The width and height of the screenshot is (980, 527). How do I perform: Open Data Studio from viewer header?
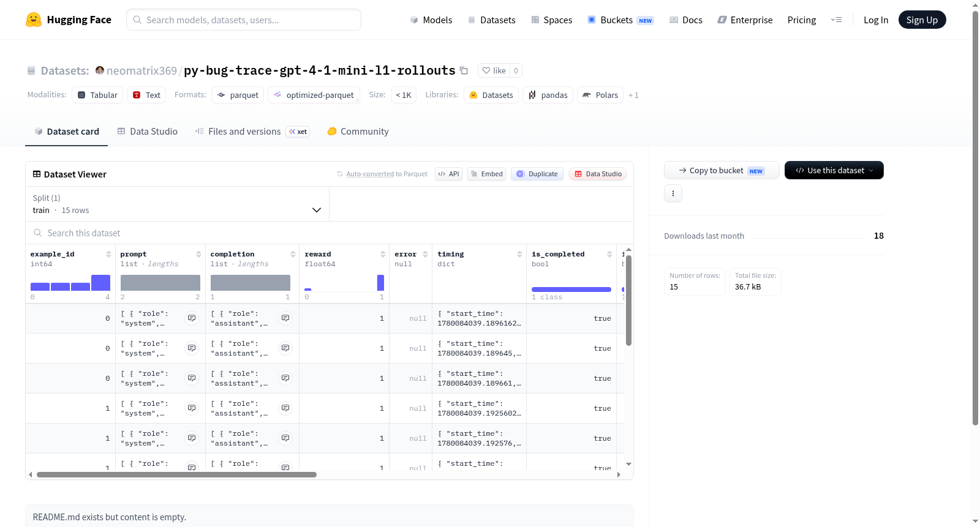click(598, 174)
